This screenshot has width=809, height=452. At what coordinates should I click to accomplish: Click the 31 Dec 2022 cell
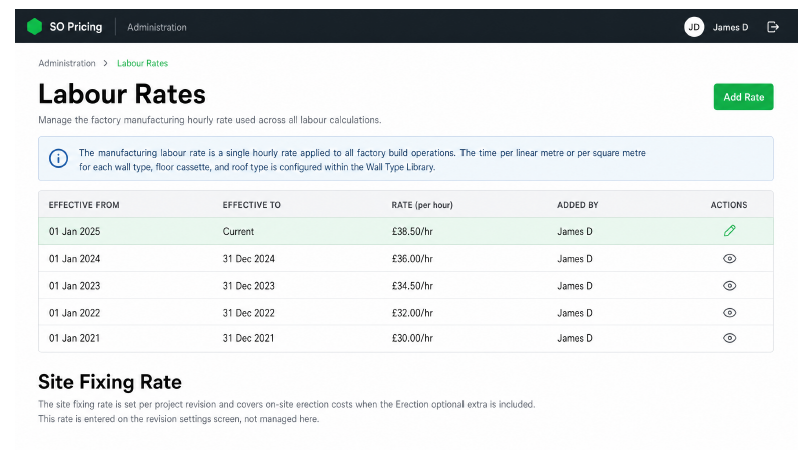coord(249,313)
